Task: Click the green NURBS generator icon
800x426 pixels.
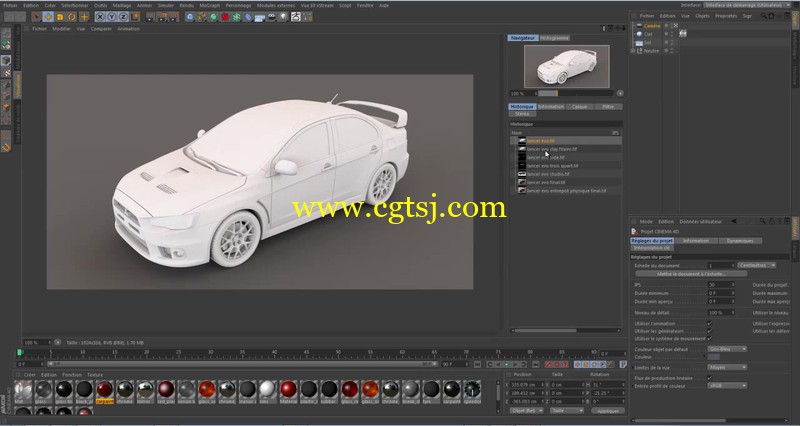Action: click(x=213, y=17)
